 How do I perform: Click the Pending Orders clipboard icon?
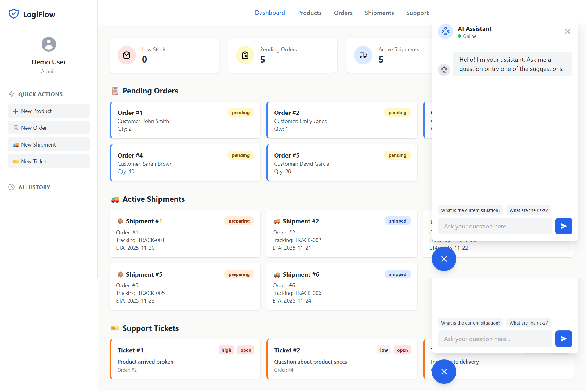(x=245, y=55)
